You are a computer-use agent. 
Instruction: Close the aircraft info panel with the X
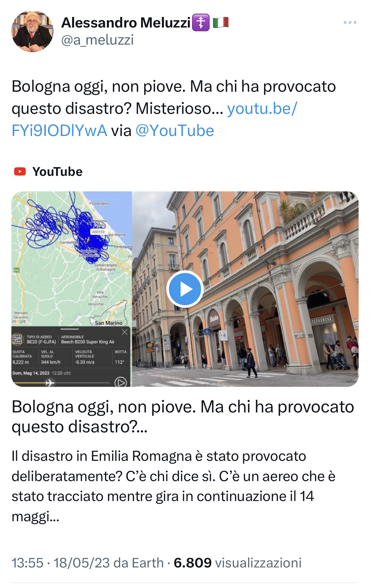125,332
